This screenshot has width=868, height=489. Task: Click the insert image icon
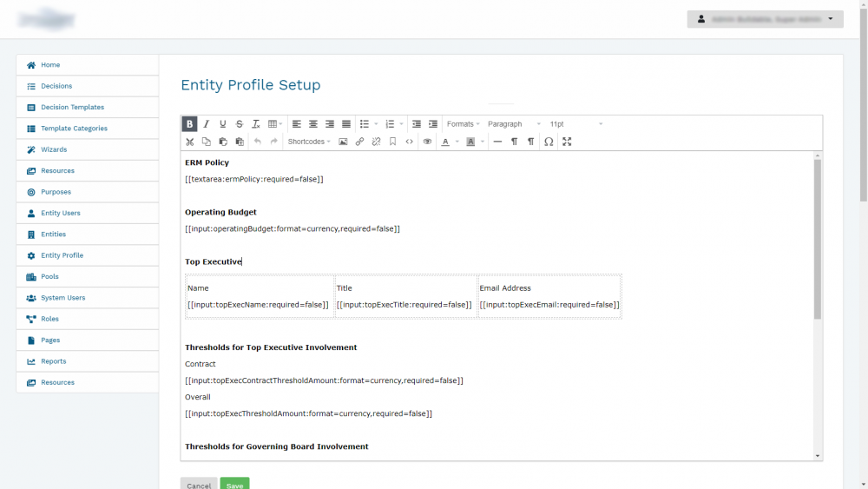(343, 142)
